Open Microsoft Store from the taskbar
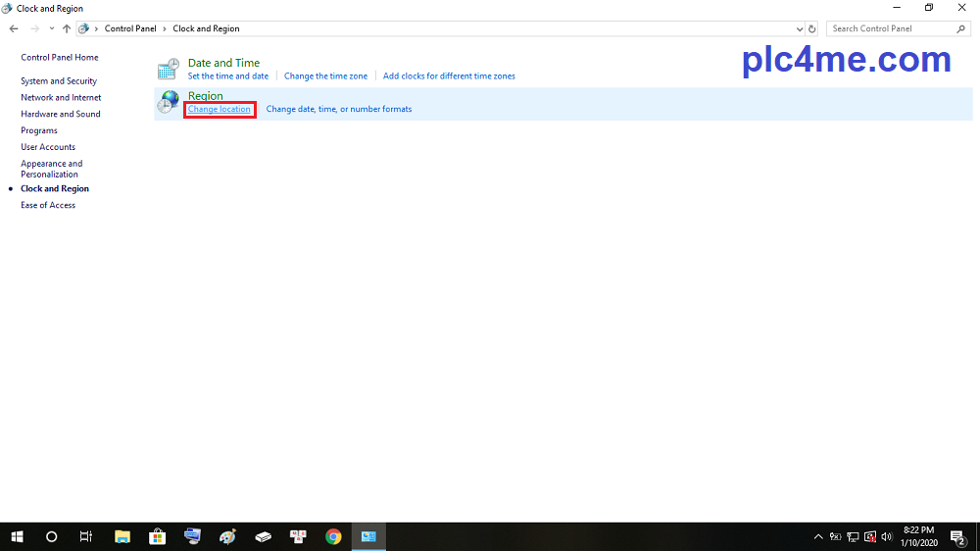Viewport: 980px width, 551px height. tap(157, 536)
